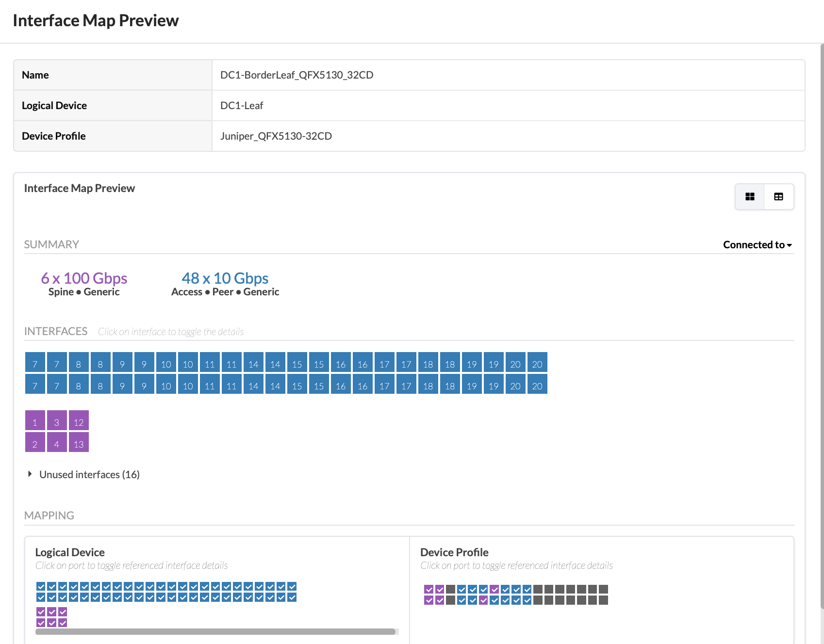Switch to the table layout view icon
The image size is (824, 644).
[x=778, y=196]
